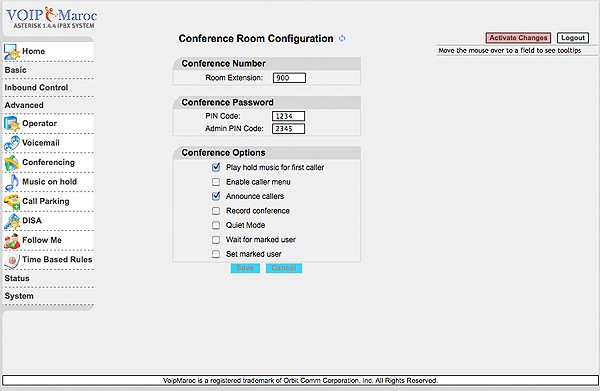Click Activate Changes button

tap(518, 38)
